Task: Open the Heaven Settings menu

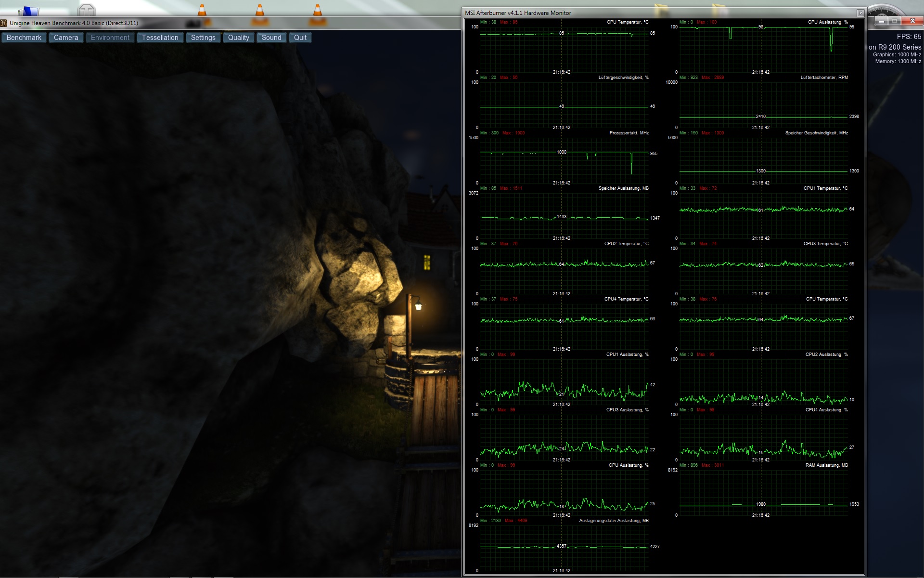Action: pos(203,38)
